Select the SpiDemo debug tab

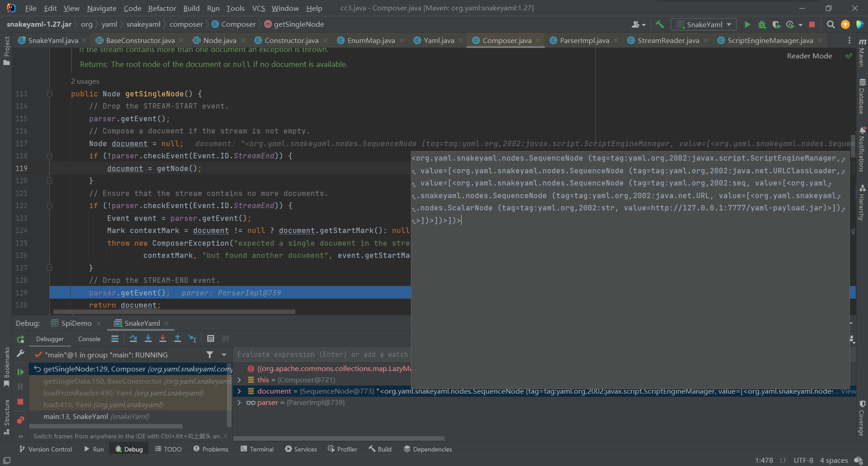[76, 323]
